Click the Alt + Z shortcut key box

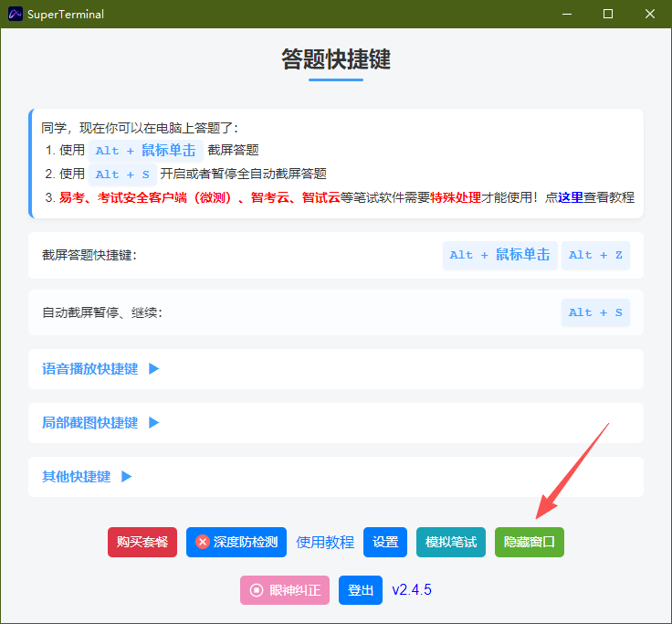coord(595,255)
